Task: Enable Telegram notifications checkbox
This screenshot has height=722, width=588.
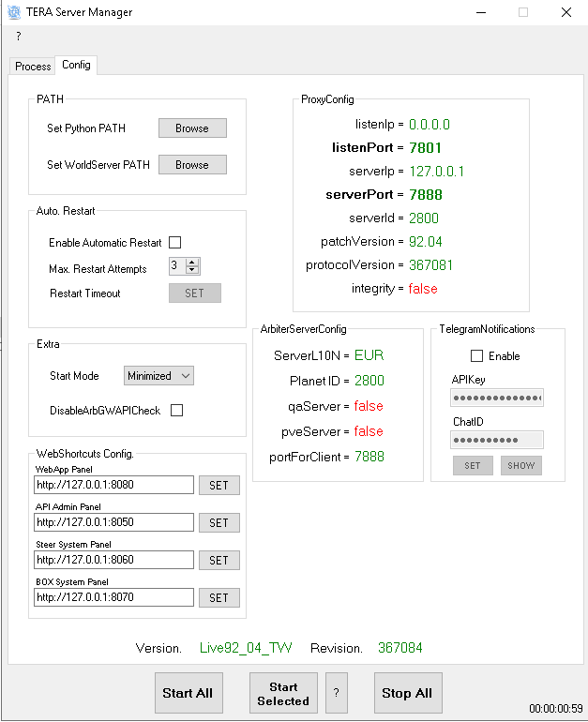Action: (x=477, y=356)
